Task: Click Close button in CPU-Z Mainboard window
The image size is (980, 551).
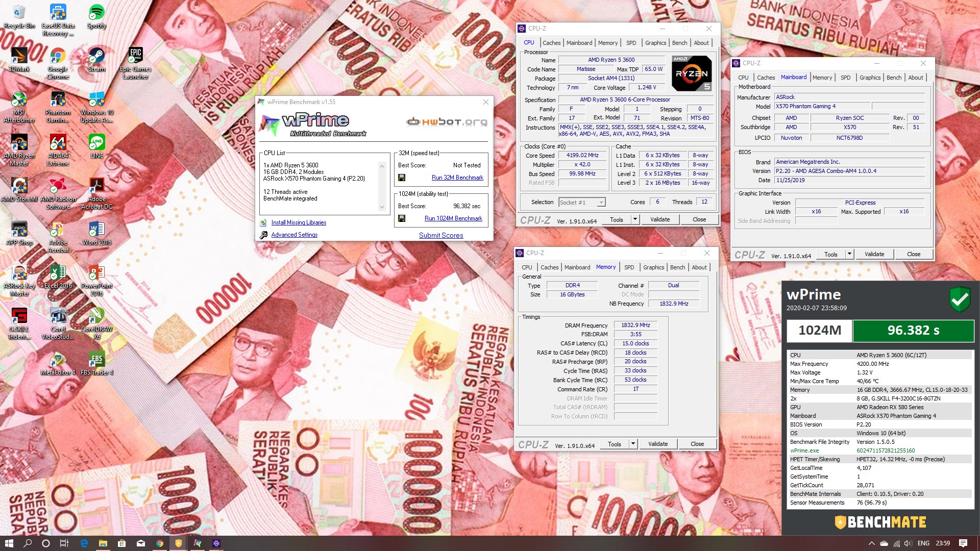Action: coord(914,254)
